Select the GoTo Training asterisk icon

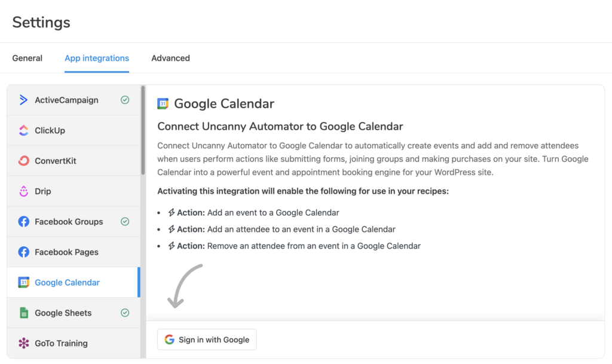tap(23, 343)
